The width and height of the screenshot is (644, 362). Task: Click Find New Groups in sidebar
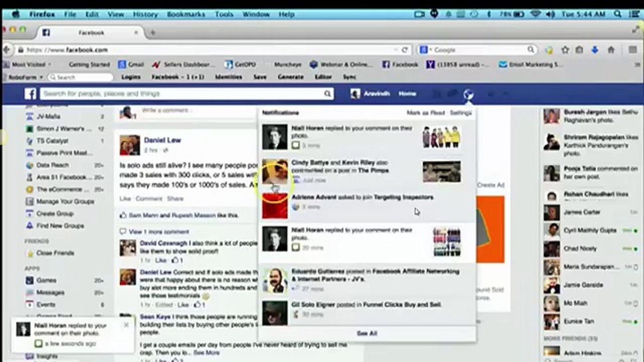pos(60,226)
